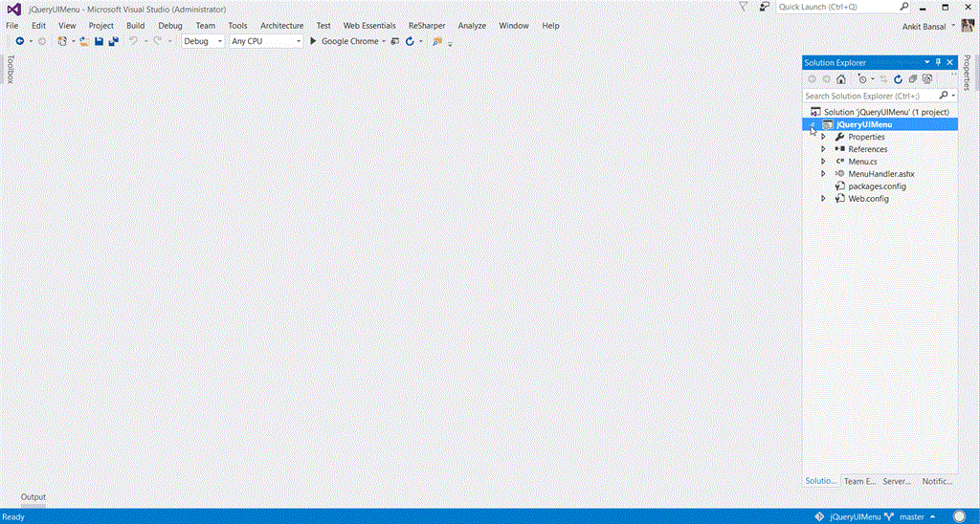Expand the References tree node

point(823,149)
